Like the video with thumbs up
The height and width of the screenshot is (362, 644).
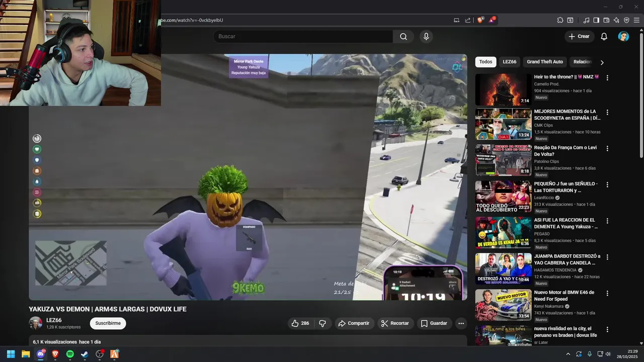click(300, 323)
